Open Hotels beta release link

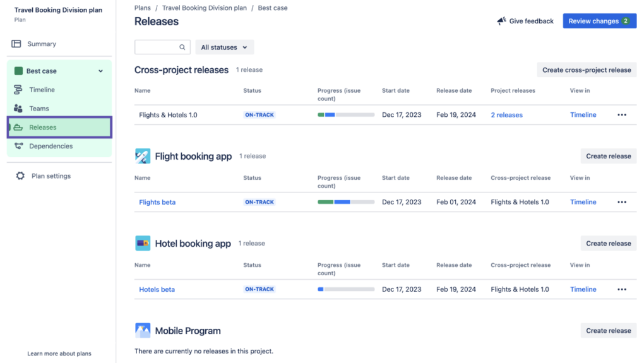pyautogui.click(x=157, y=290)
